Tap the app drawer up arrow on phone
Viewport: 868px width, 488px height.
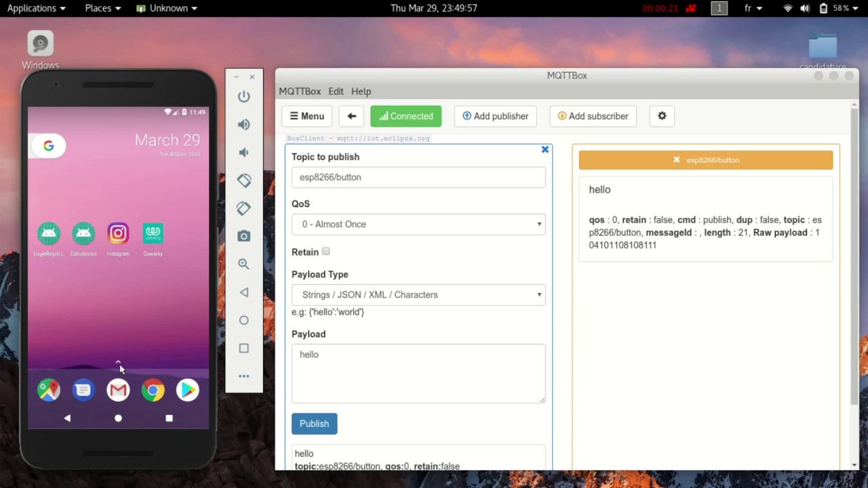118,363
